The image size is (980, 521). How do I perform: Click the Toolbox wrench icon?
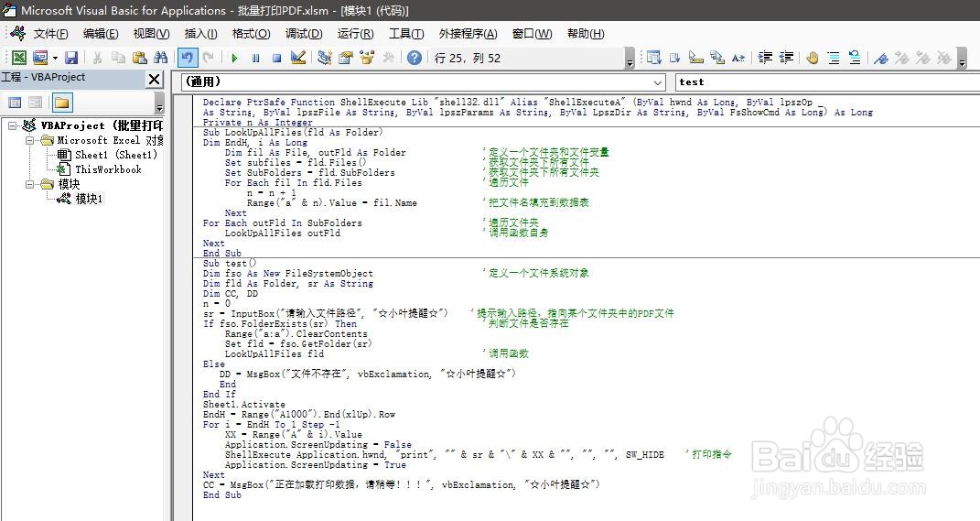tap(388, 58)
